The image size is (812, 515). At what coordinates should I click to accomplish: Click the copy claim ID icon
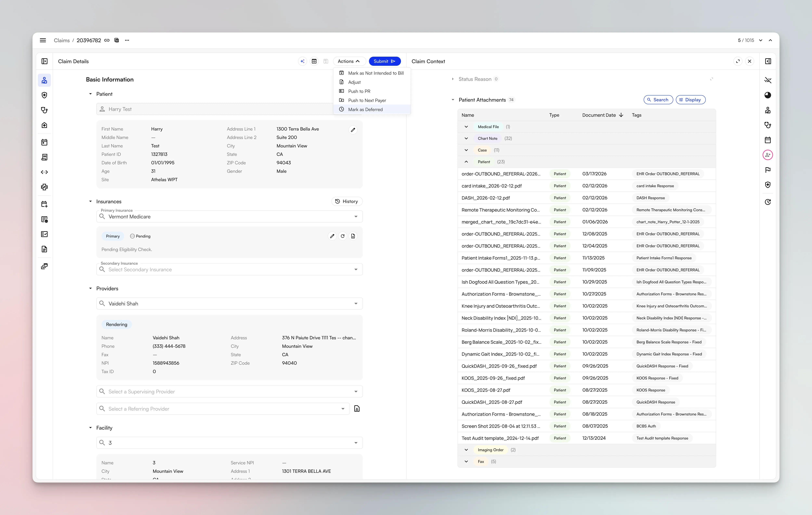(117, 40)
